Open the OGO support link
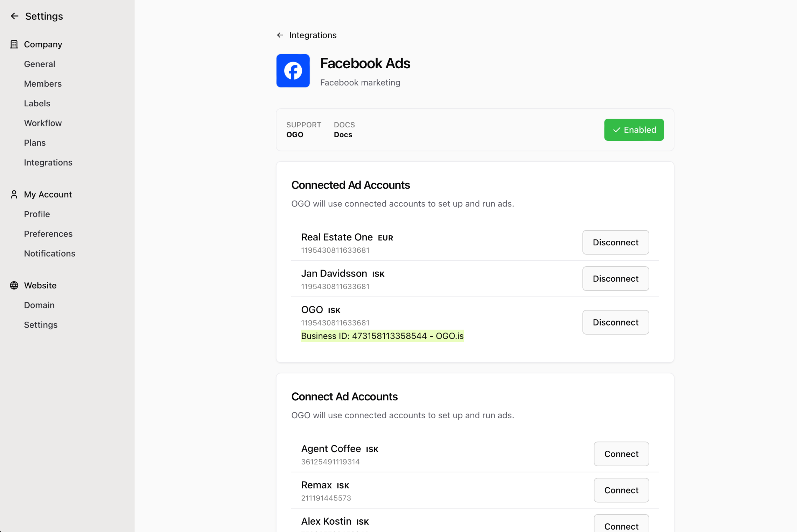Image resolution: width=797 pixels, height=532 pixels. pos(295,135)
